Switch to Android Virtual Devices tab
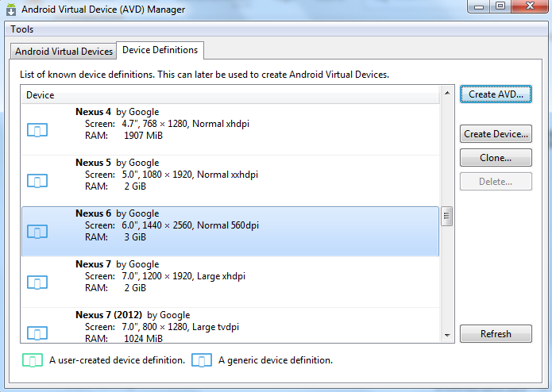The image size is (552, 392). 64,52
